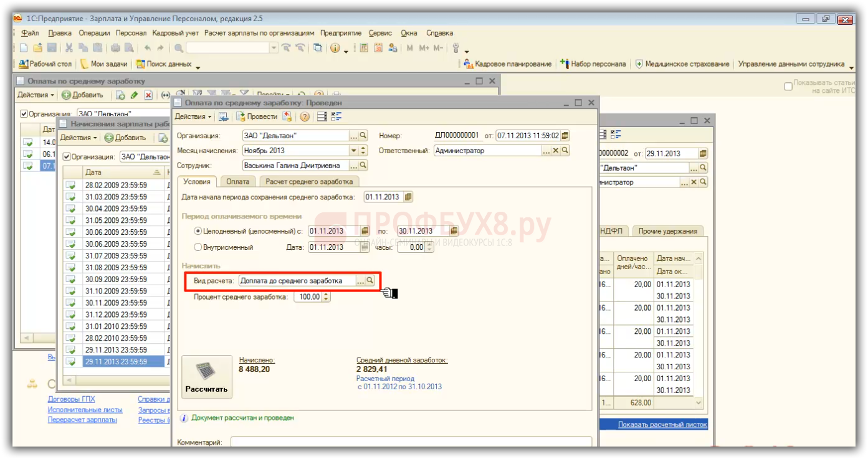Screen dimensions: 868x459
Task: Open Исполнительные листы link
Action: click(x=85, y=410)
